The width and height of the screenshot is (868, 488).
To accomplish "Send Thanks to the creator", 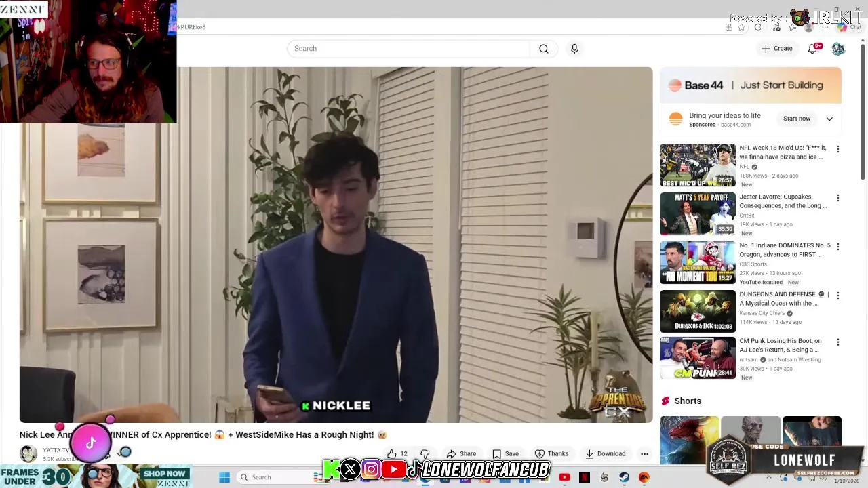I will [552, 454].
